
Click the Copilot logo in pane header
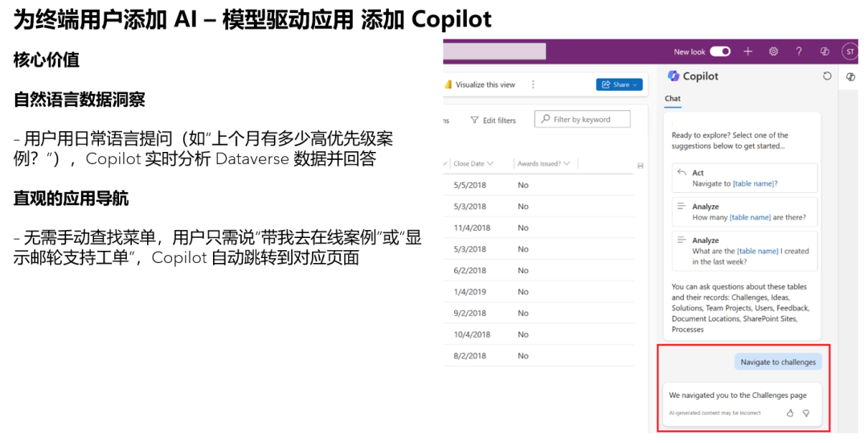[x=674, y=76]
